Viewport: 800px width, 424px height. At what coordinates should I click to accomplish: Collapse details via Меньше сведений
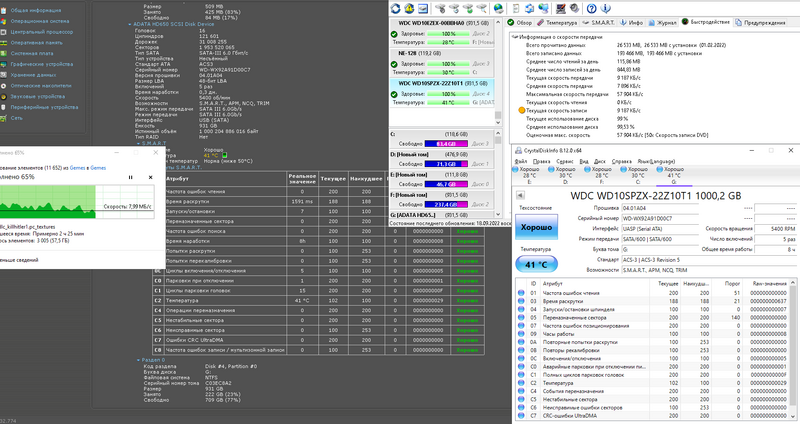[x=19, y=260]
